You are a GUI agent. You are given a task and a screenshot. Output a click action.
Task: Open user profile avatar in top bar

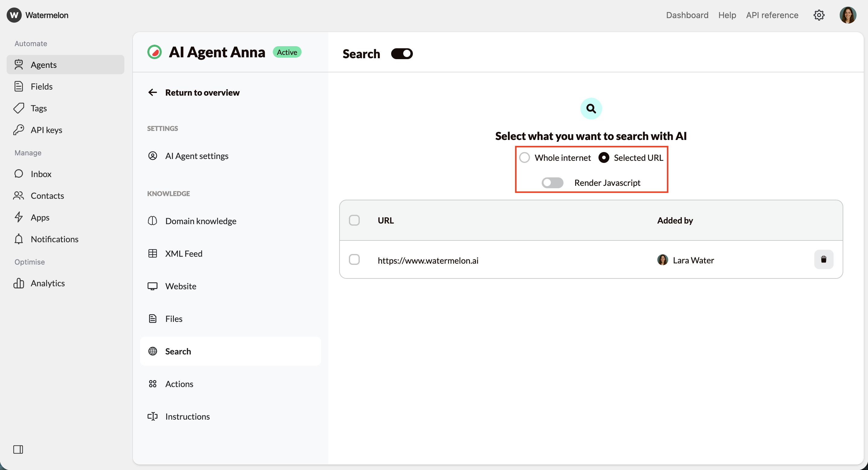(848, 15)
